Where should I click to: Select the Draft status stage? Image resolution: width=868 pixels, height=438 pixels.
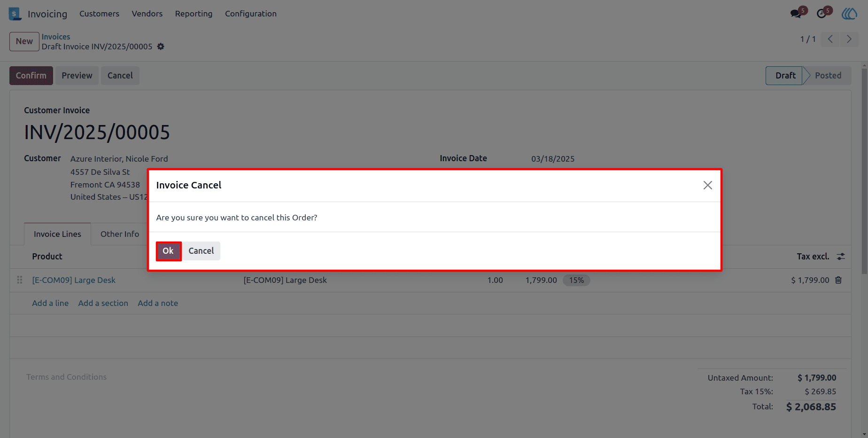(x=785, y=76)
